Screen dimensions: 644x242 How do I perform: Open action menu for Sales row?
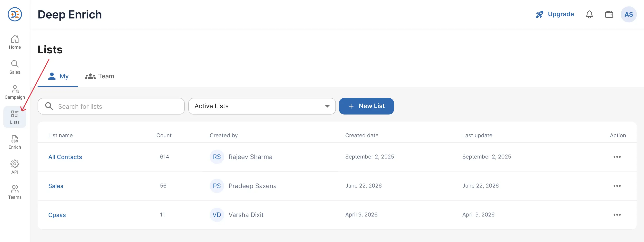coord(617,186)
